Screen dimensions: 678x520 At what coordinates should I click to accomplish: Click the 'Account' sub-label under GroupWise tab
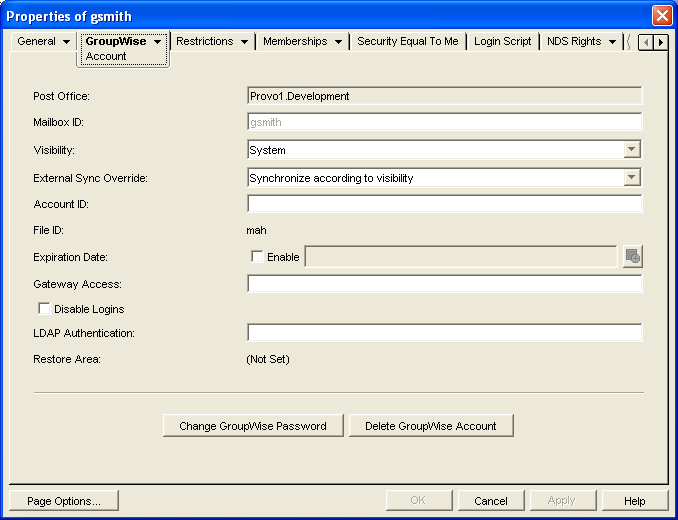click(106, 56)
